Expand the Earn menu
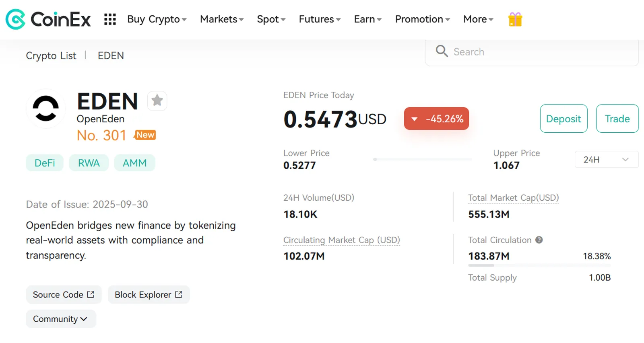 point(368,19)
